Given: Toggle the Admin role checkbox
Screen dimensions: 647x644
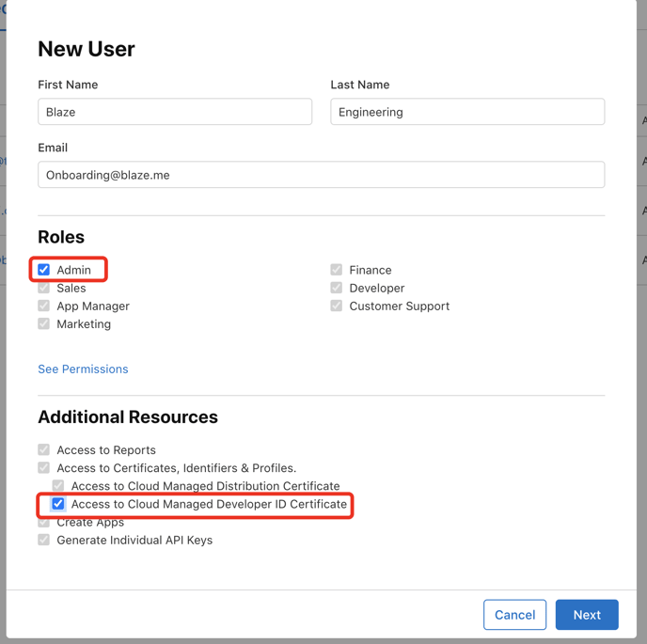Looking at the screenshot, I should (44, 270).
